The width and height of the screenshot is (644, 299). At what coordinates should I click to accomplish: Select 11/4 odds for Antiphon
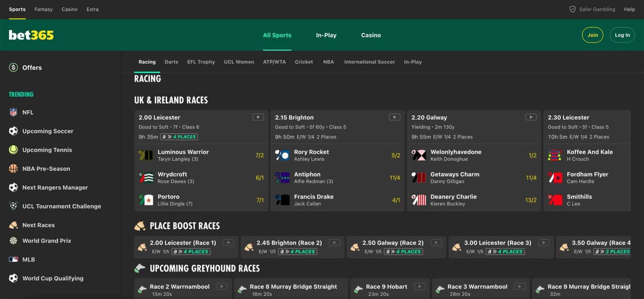[x=395, y=178]
